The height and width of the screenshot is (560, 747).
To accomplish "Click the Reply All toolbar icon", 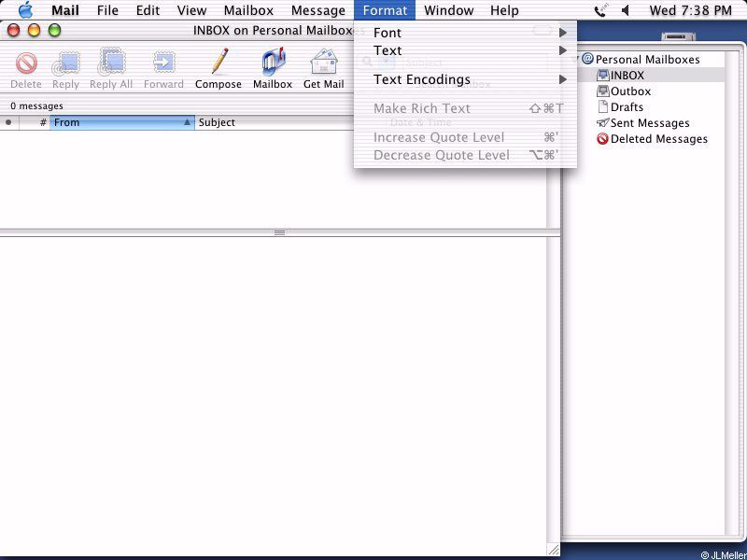I will pos(111,62).
